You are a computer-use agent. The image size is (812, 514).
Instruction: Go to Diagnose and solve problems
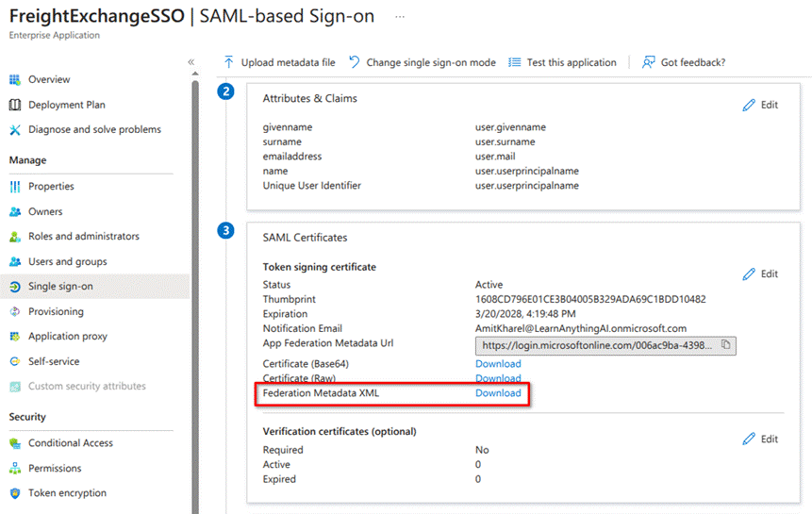tap(94, 129)
